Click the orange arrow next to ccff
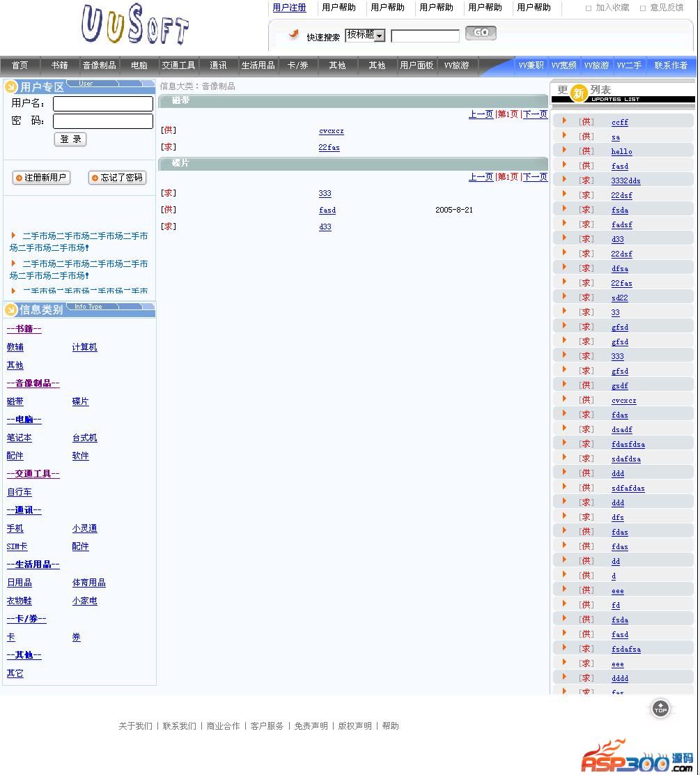This screenshot has width=700, height=775. point(564,121)
